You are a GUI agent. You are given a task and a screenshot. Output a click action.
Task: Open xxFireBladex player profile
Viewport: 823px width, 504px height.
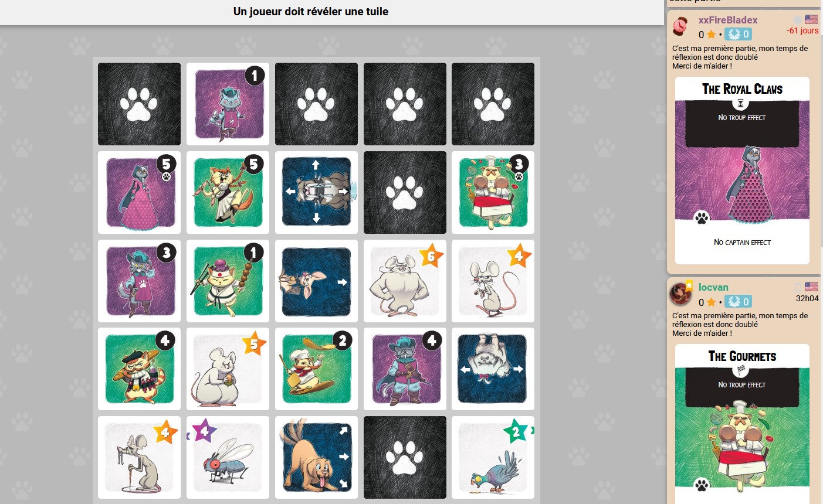[728, 20]
